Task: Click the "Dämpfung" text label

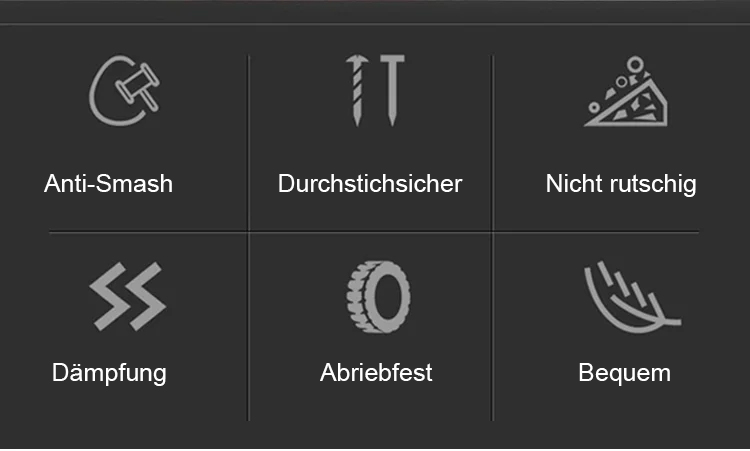Action: [x=109, y=374]
